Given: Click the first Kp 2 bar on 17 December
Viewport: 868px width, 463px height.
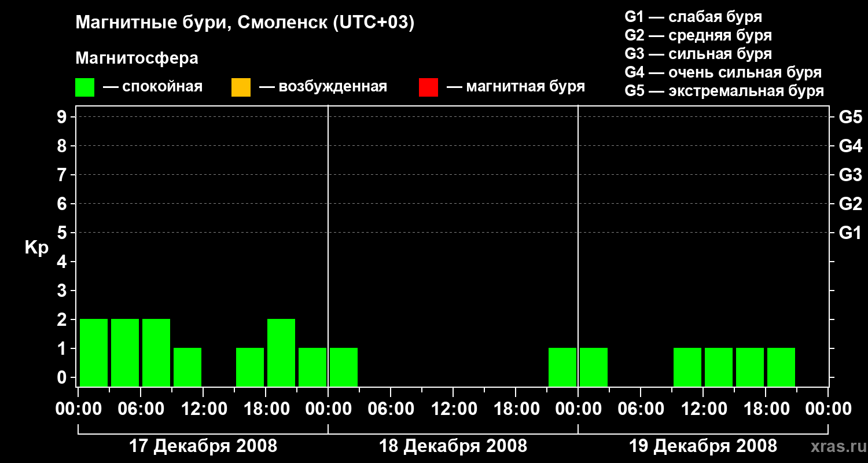Looking at the screenshot, I should (x=94, y=352).
